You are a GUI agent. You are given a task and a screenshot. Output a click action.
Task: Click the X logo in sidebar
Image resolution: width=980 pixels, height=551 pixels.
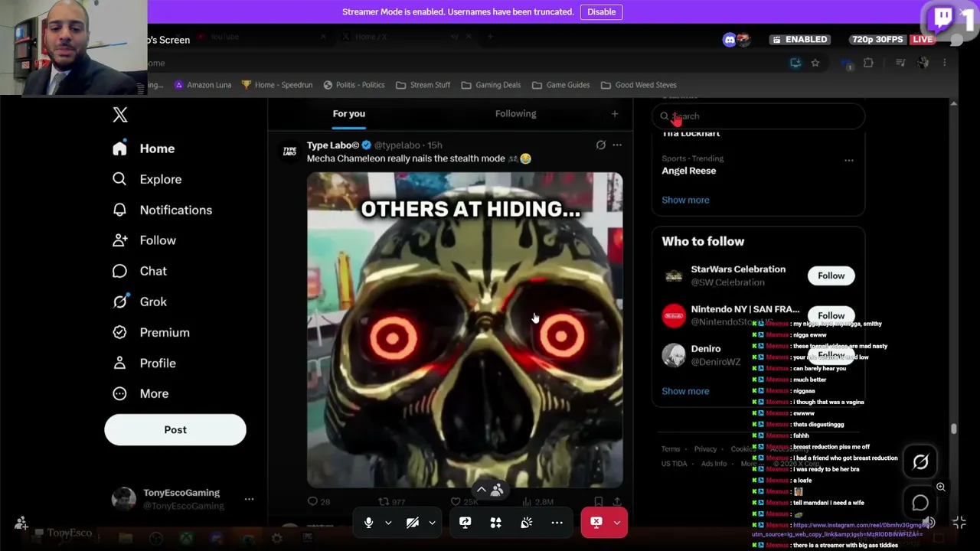pyautogui.click(x=120, y=115)
